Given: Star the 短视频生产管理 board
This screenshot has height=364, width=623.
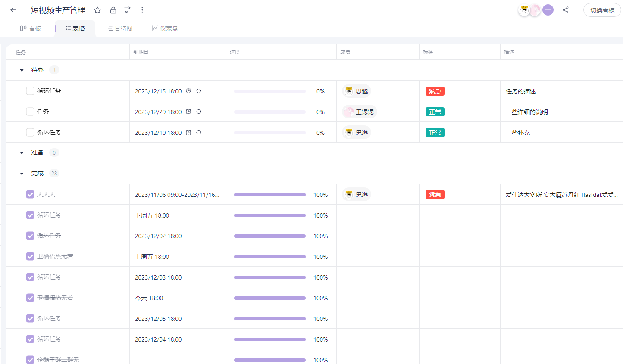Looking at the screenshot, I should pos(97,10).
